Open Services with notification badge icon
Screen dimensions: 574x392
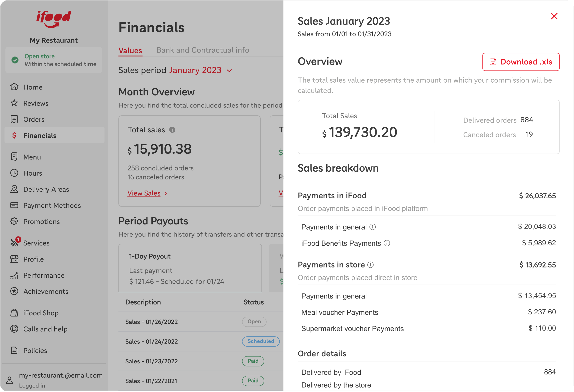[x=14, y=243]
